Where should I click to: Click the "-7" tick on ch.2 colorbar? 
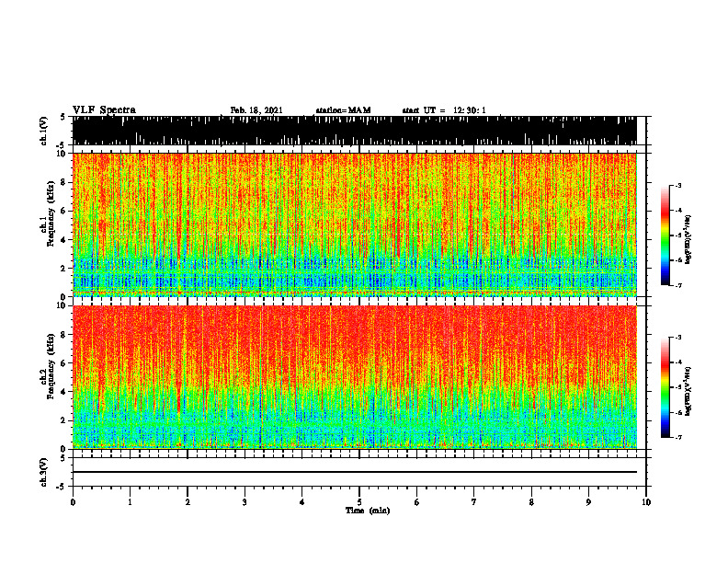(678, 438)
